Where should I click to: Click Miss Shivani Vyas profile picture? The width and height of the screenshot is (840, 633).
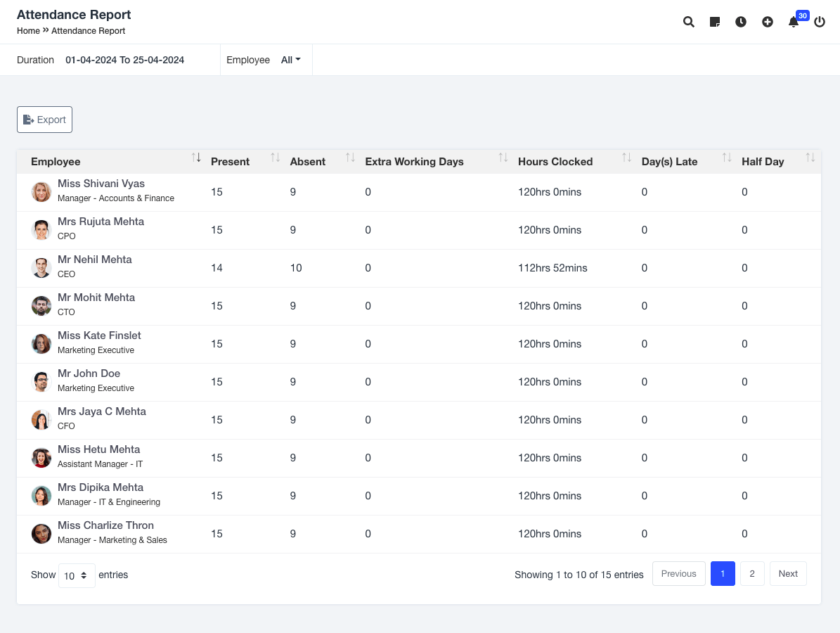click(x=41, y=191)
